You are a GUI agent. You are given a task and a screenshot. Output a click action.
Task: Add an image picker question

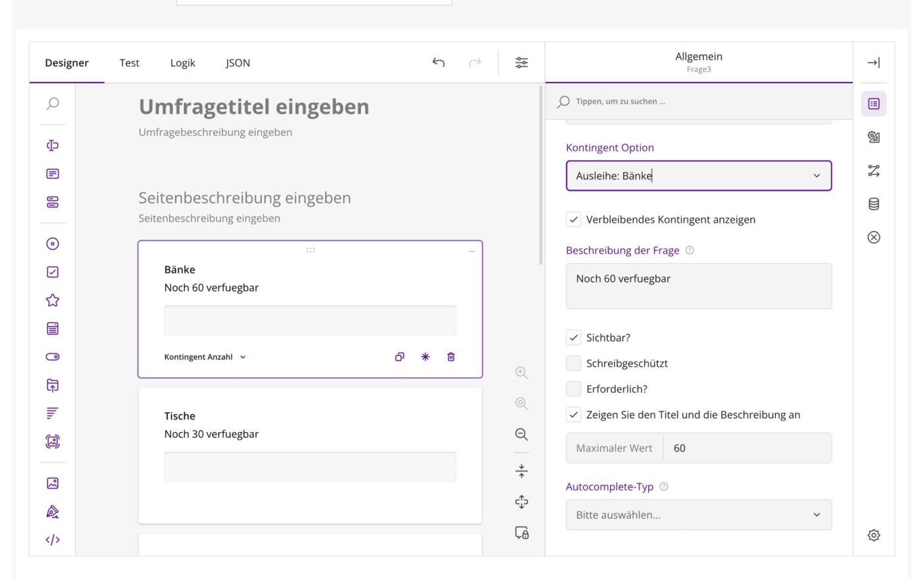click(53, 441)
